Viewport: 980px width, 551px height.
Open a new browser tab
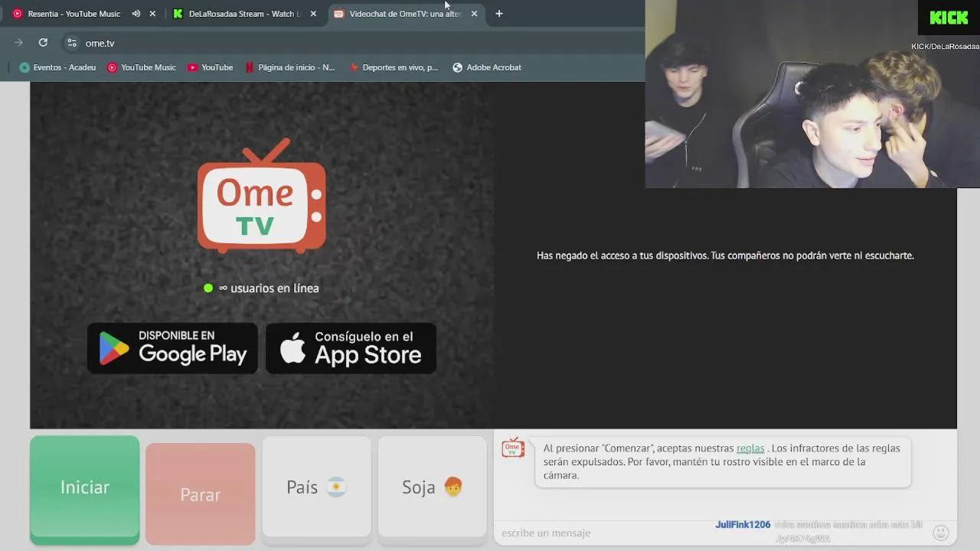pos(499,14)
